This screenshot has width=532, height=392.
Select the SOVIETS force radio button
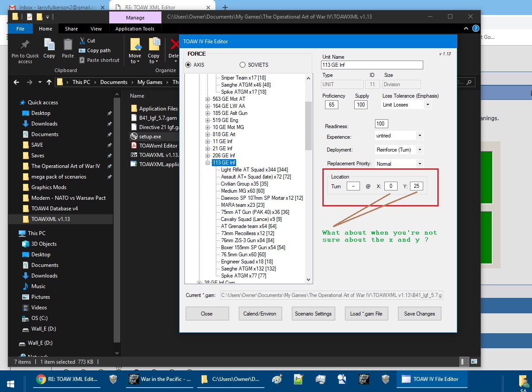tap(242, 65)
